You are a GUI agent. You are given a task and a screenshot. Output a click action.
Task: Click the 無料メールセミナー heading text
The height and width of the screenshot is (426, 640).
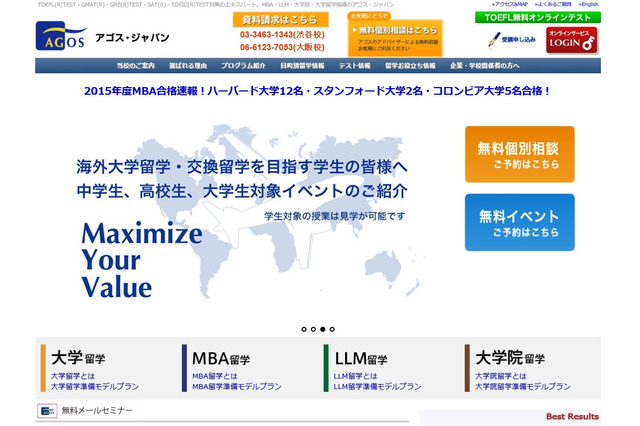pos(97,410)
